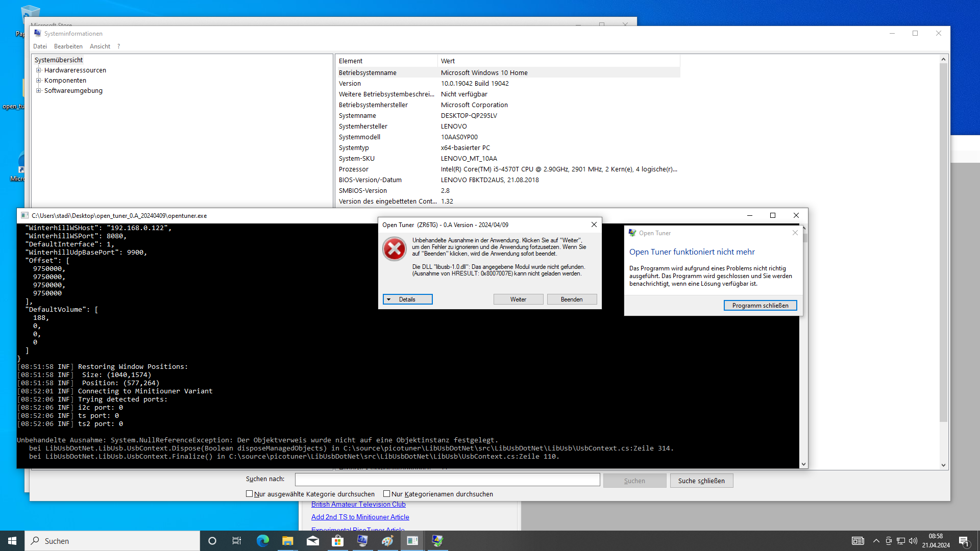Open the Datei menu
This screenshot has width=980, height=551.
(x=40, y=46)
